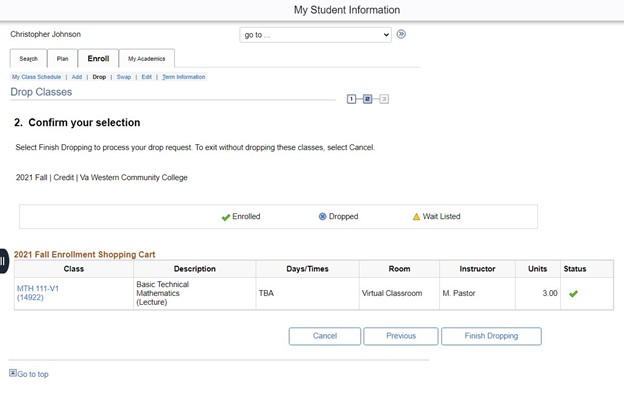
Task: Open the dark side panel handle
Action: pos(4,261)
